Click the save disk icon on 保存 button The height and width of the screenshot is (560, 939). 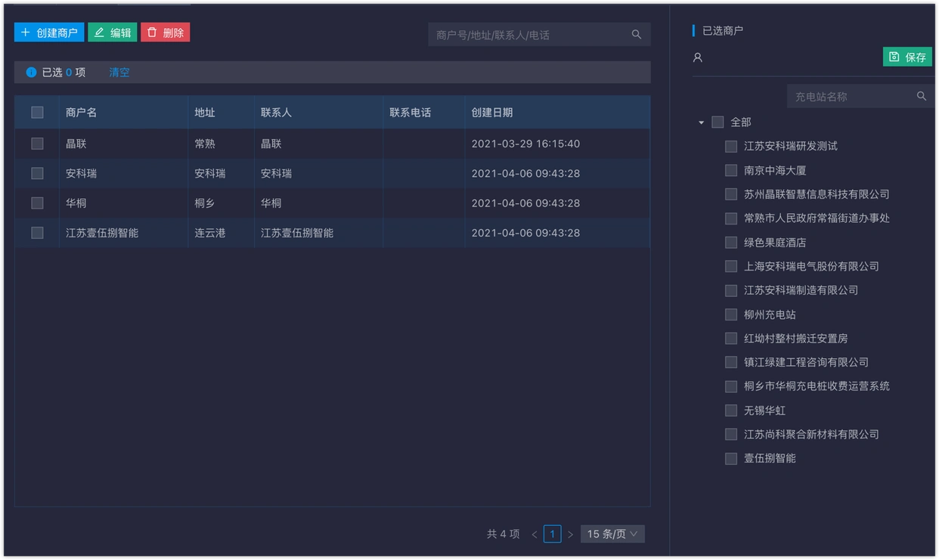tap(894, 56)
